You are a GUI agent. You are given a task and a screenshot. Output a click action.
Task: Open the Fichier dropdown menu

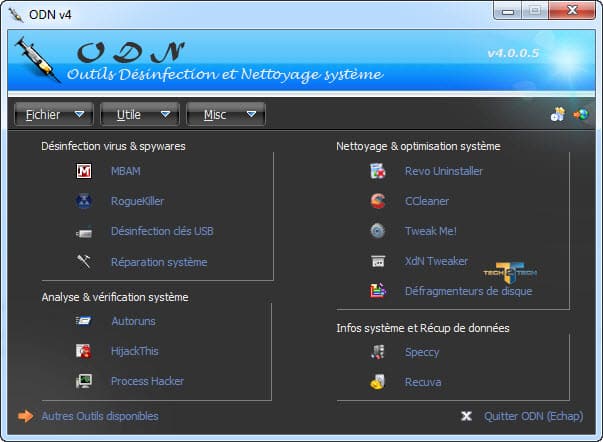coord(54,114)
